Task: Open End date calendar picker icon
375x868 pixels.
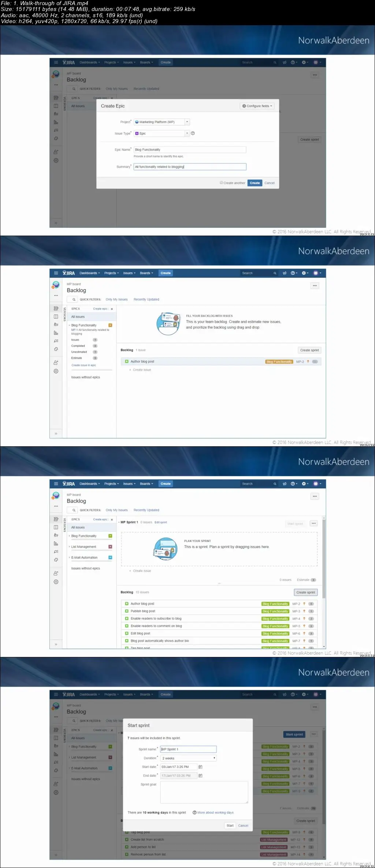Action: click(x=200, y=776)
